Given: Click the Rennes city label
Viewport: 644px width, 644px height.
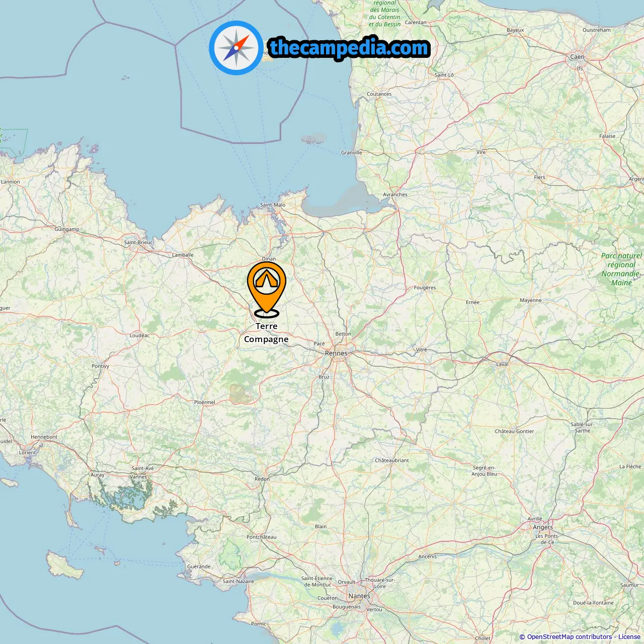Looking at the screenshot, I should click(x=336, y=353).
